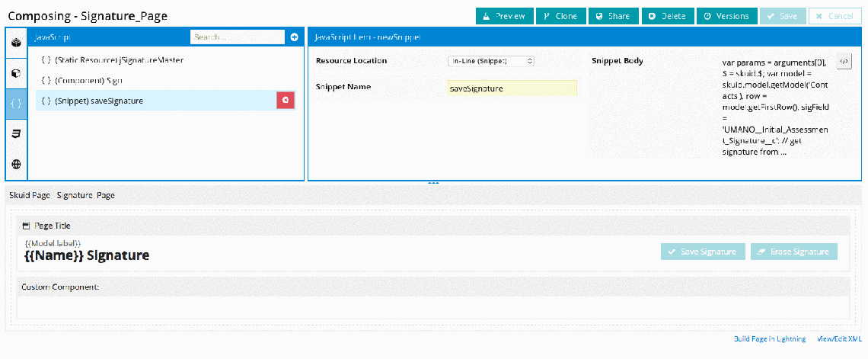Viewport: 868px width, 359px height.
Task: View page Versions
Action: (727, 16)
